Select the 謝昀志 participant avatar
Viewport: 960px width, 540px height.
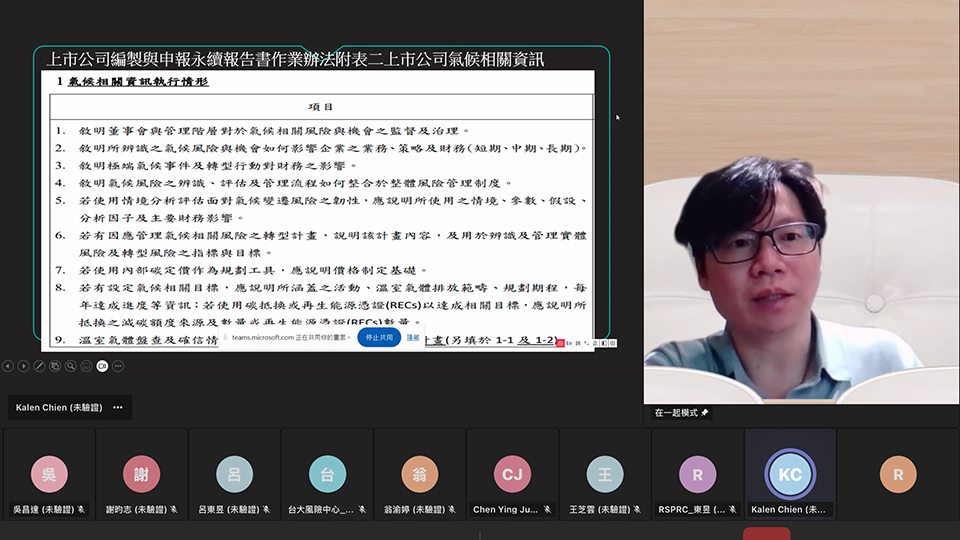[x=141, y=475]
